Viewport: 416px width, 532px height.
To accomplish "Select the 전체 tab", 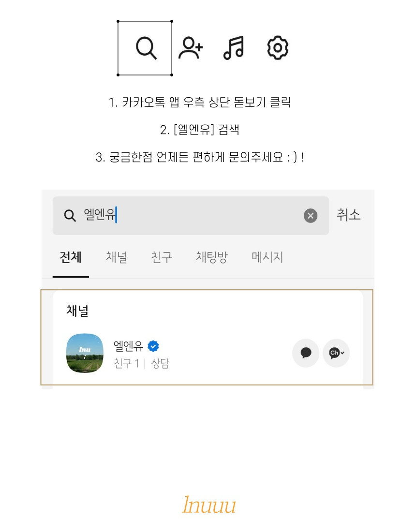I will pyautogui.click(x=71, y=257).
